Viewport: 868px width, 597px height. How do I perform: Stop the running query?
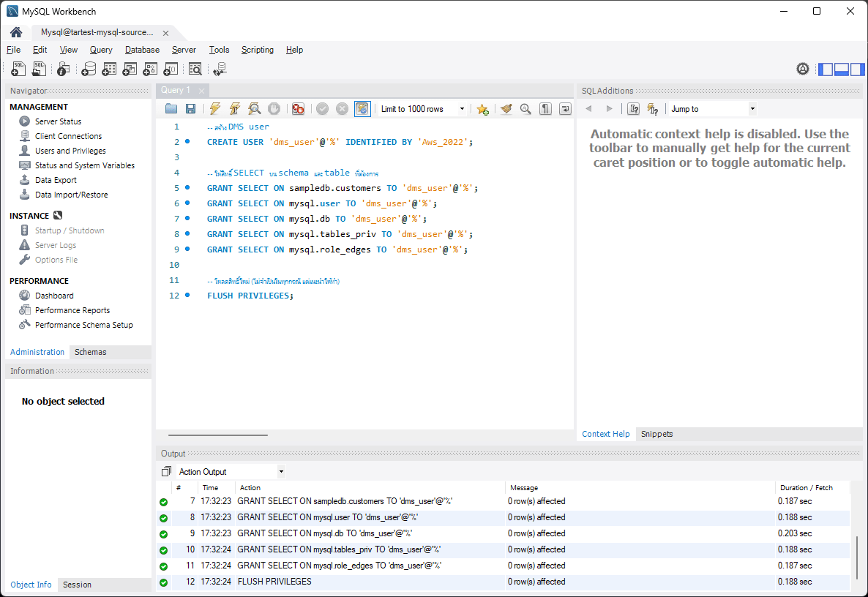pos(274,109)
